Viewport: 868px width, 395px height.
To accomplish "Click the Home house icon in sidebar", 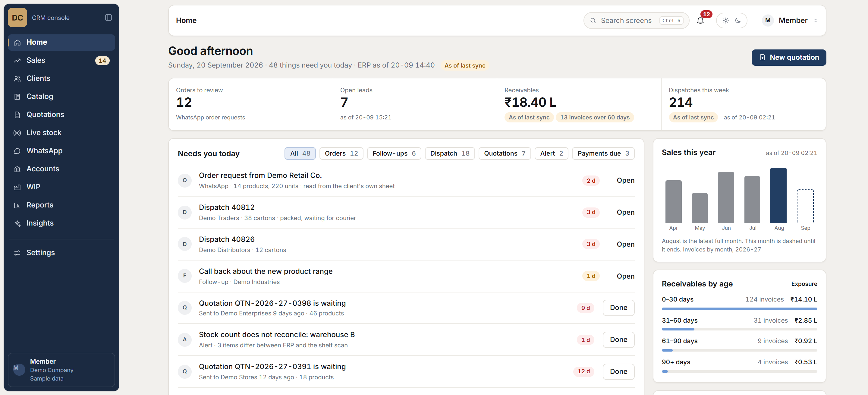I will coord(17,43).
